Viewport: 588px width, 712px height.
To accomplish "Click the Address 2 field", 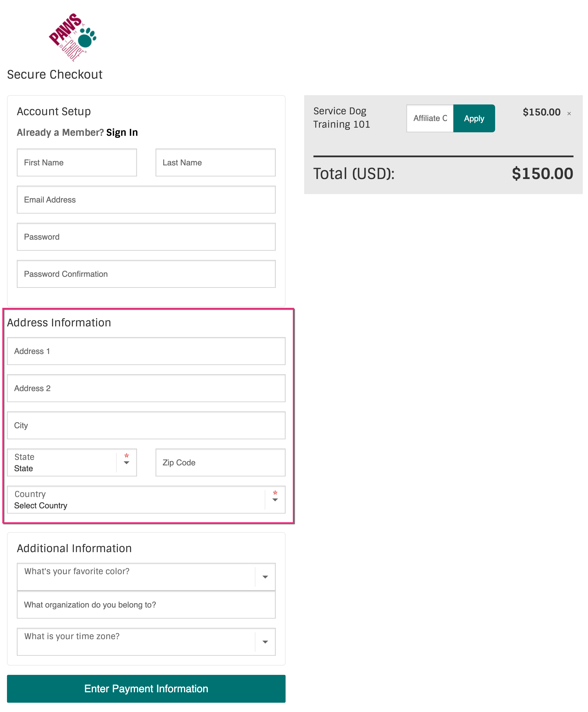I will pyautogui.click(x=146, y=388).
